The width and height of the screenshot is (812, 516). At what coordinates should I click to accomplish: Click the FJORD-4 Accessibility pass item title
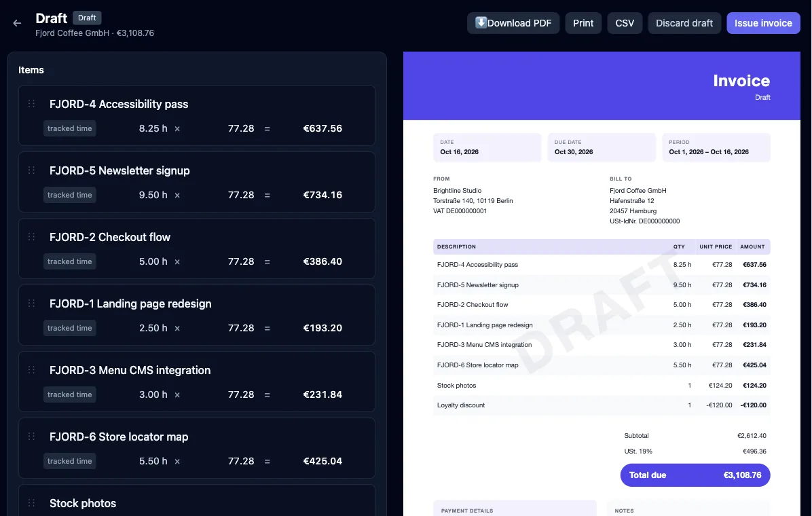click(x=119, y=104)
